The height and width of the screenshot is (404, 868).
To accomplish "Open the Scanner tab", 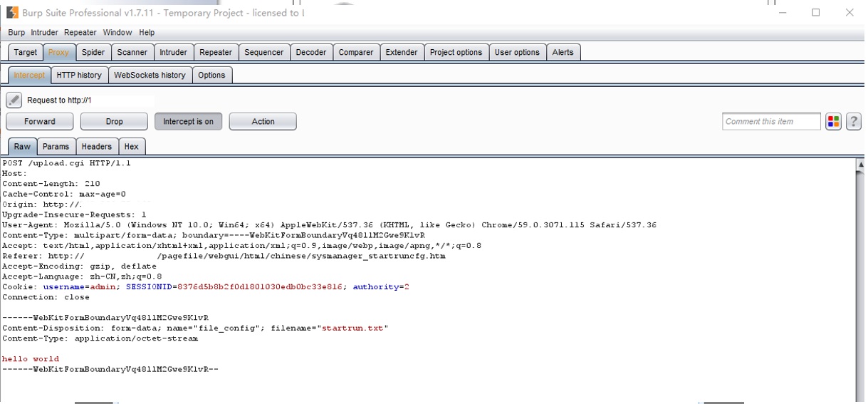I will 132,53.
